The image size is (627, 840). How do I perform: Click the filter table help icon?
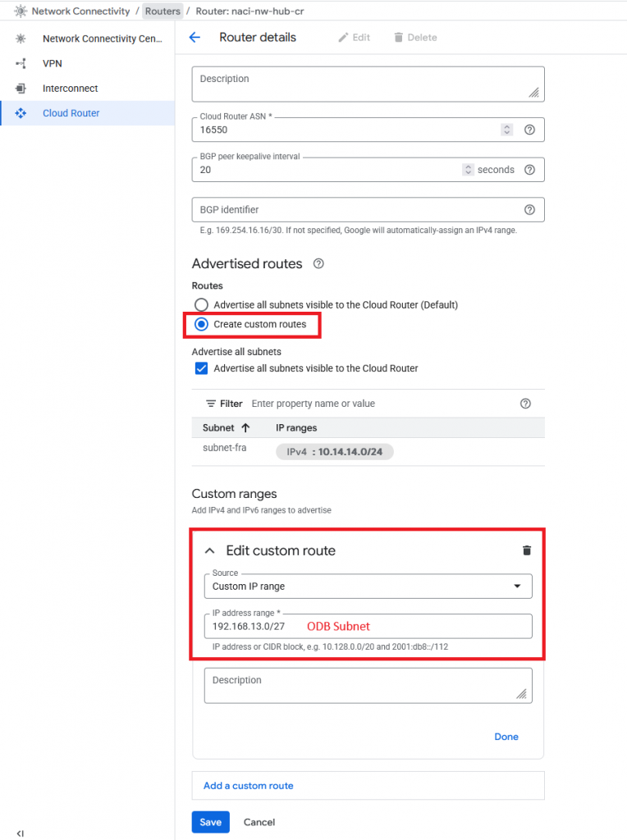(526, 404)
